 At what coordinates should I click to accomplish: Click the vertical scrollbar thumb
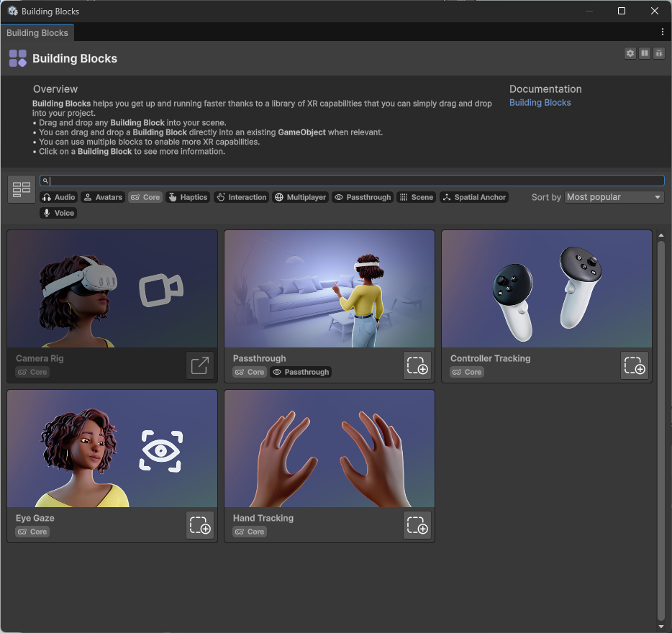click(661, 429)
